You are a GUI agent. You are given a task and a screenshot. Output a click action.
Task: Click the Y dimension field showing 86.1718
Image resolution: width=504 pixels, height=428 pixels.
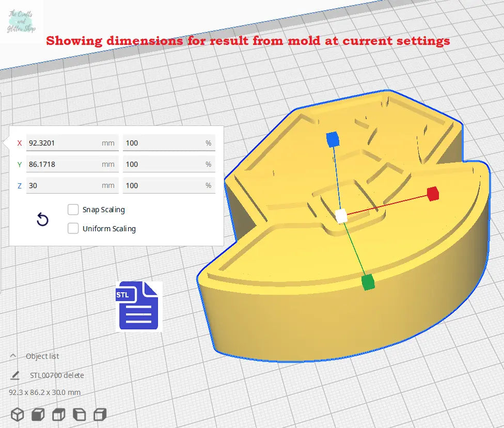[x=62, y=164]
